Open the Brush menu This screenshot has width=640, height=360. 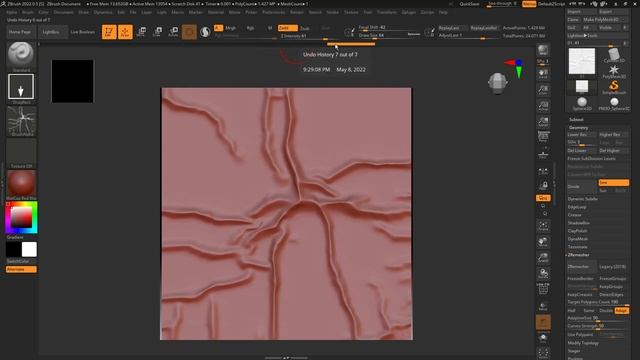click(28, 12)
